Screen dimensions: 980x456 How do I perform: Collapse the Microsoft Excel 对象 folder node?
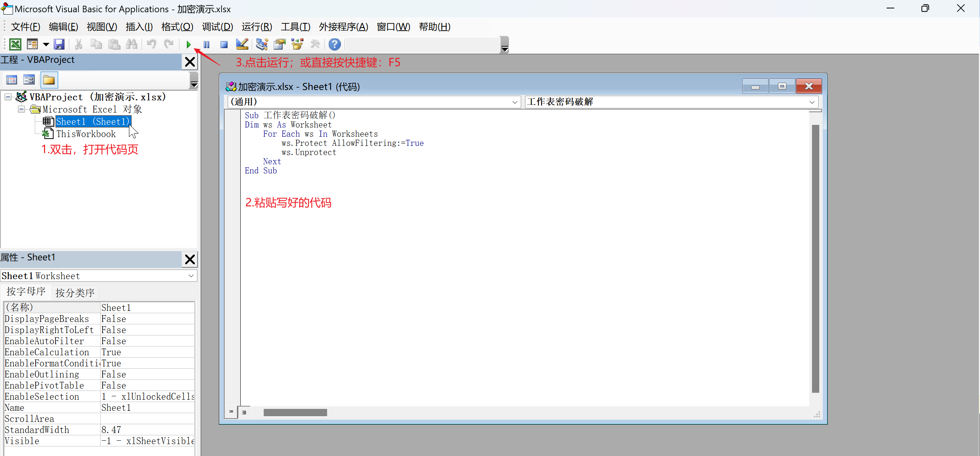click(21, 110)
